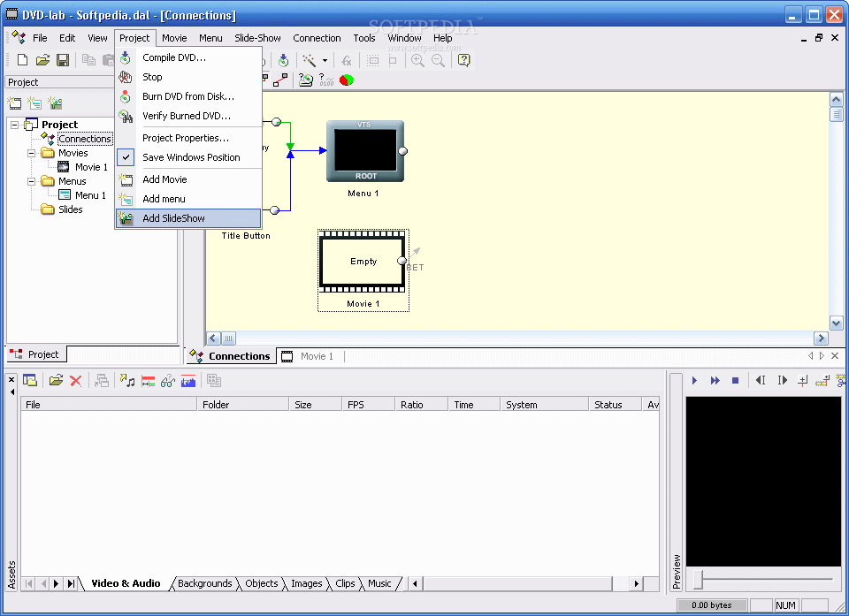Click fast forward in Preview

pos(715,381)
